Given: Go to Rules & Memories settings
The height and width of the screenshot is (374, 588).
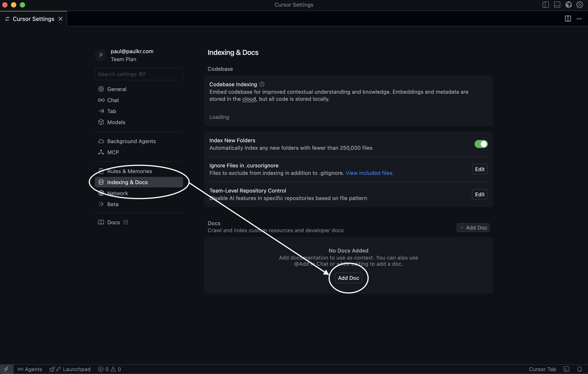Looking at the screenshot, I should [x=129, y=171].
